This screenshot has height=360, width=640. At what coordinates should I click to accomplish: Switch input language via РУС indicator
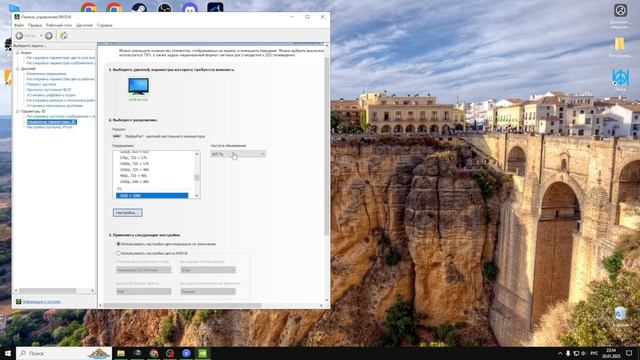pyautogui.click(x=594, y=353)
